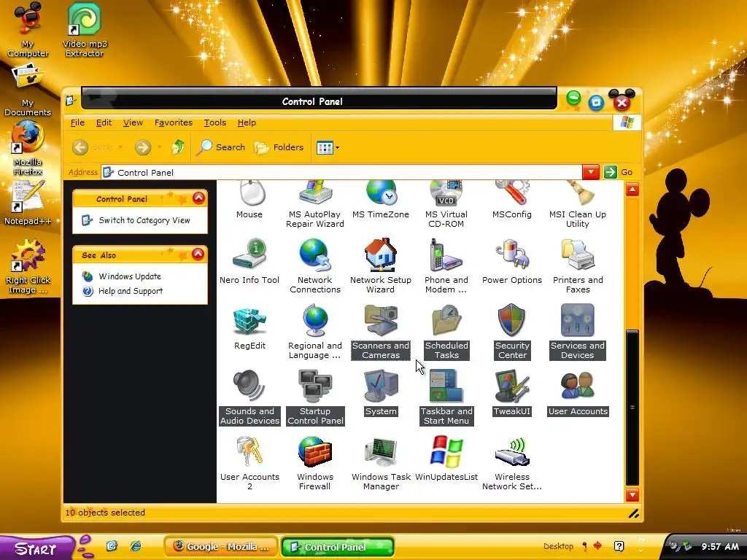The height and width of the screenshot is (560, 747).
Task: Open the View menu
Action: [133, 122]
